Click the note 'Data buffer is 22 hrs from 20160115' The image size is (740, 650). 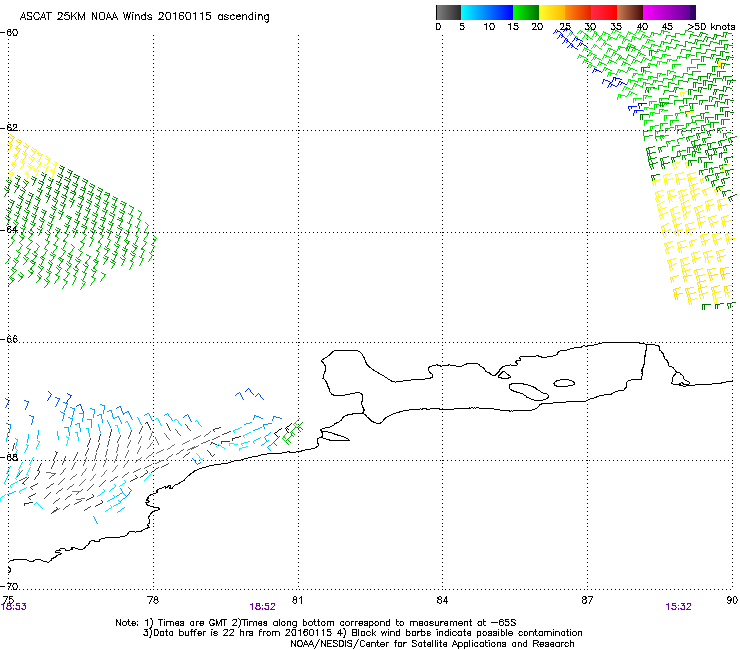pyautogui.click(x=244, y=633)
